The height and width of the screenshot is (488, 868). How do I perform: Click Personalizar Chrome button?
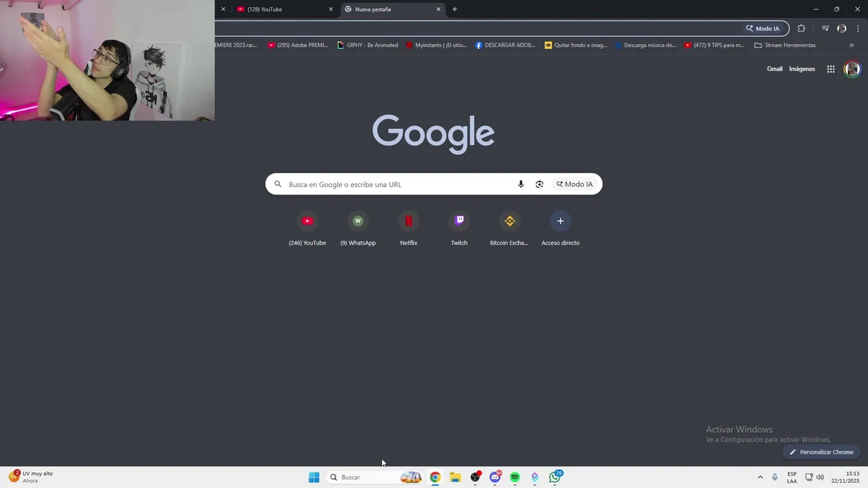pos(821,452)
